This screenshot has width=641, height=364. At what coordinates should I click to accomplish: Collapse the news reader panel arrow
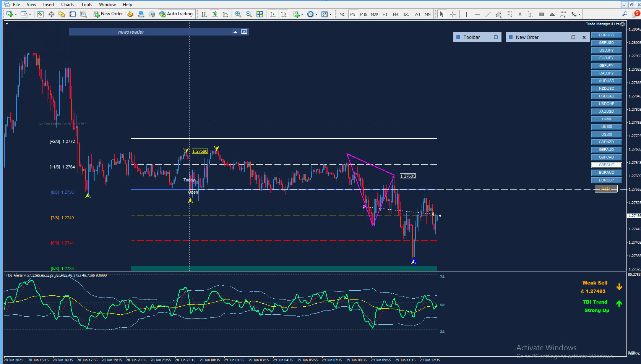coord(235,32)
